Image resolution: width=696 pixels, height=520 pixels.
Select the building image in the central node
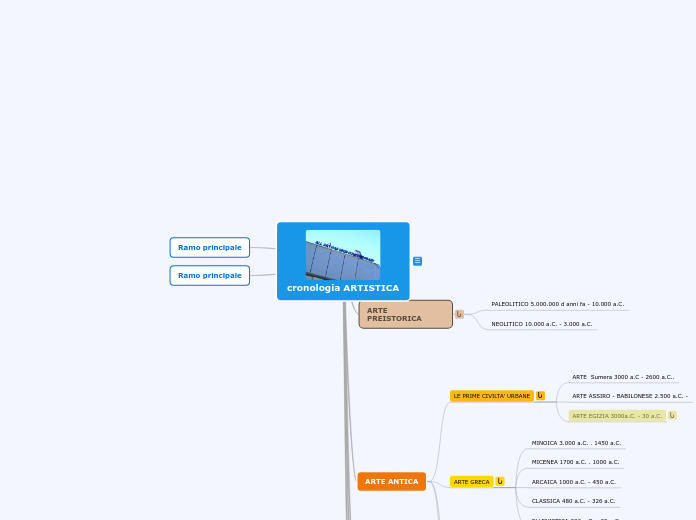(x=343, y=254)
